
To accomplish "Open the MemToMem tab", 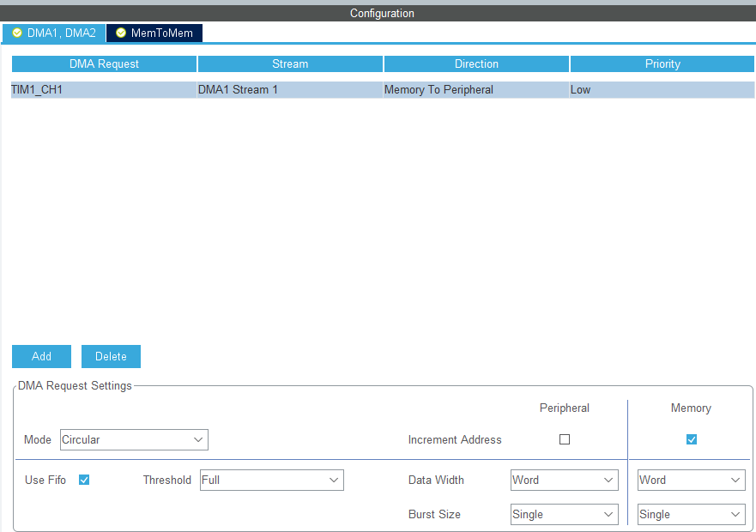I will click(x=154, y=33).
